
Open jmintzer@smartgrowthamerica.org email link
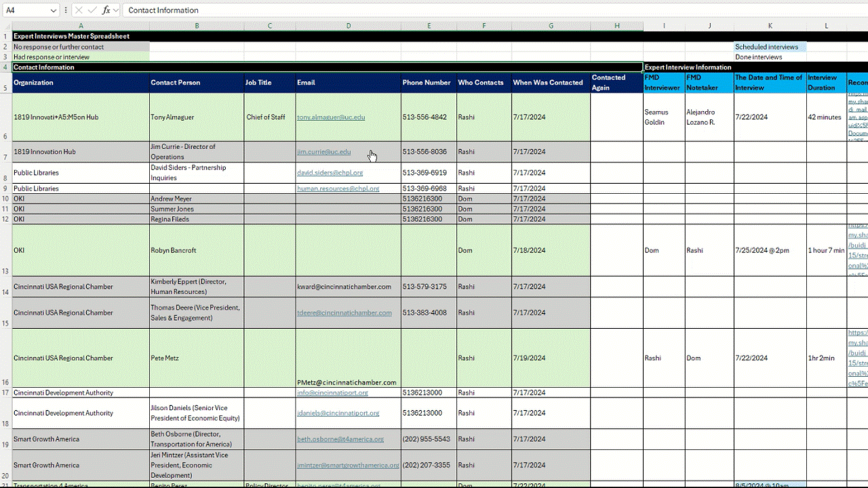(348, 465)
